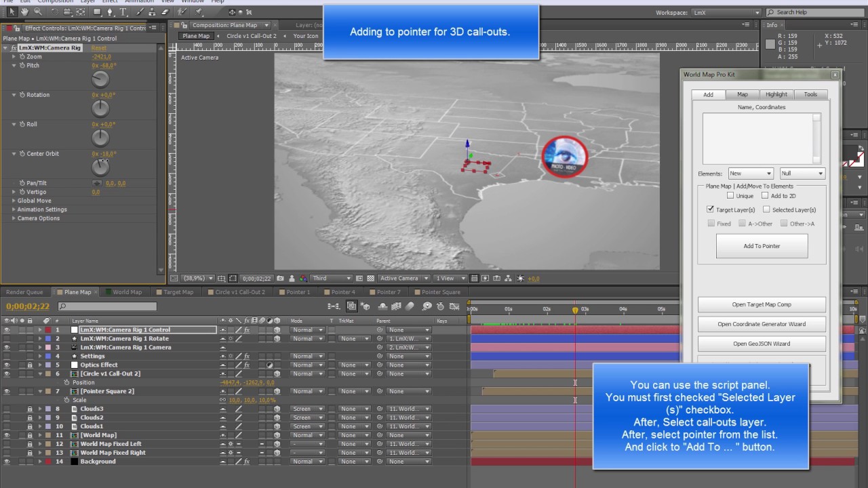Click the Roll rotation dial

100,138
